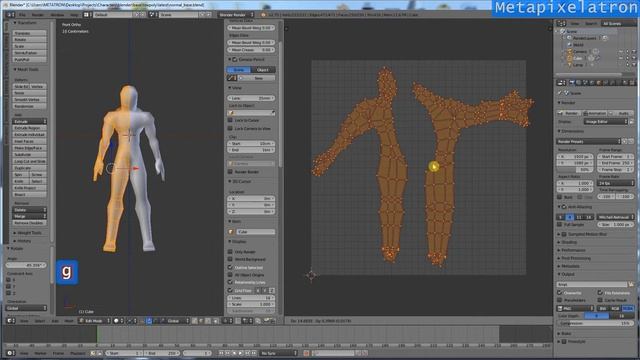The width and height of the screenshot is (640, 360).
Task: Click the Clip Start value field
Action: point(251,144)
